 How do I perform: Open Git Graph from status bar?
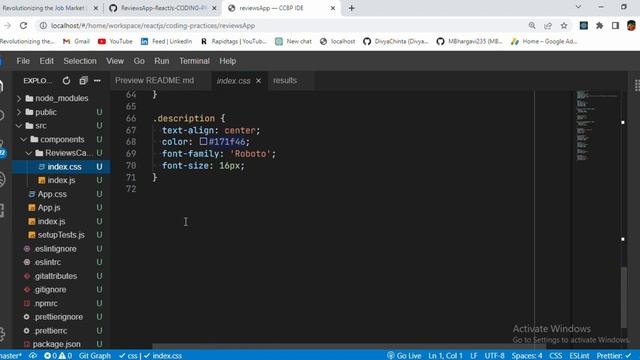click(x=94, y=356)
